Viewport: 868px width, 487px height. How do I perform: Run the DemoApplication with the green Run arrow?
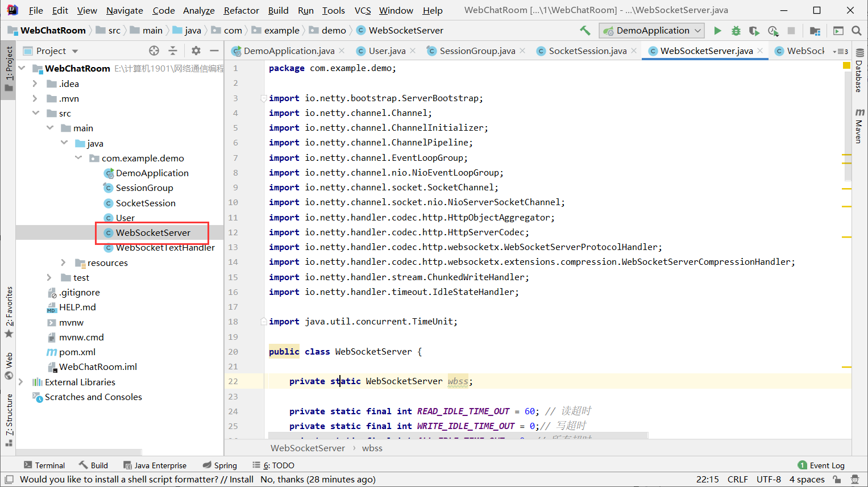[x=717, y=31]
